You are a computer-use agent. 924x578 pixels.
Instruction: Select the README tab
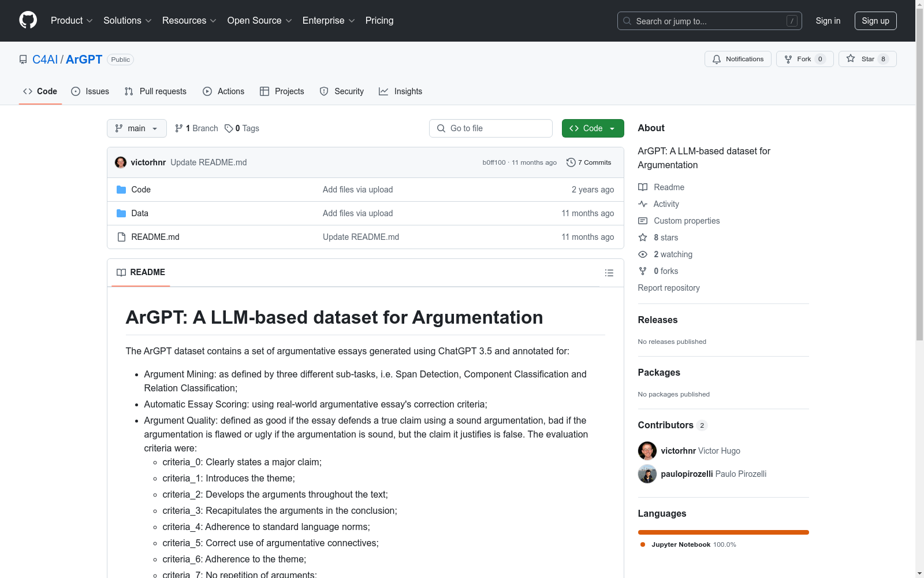click(141, 272)
